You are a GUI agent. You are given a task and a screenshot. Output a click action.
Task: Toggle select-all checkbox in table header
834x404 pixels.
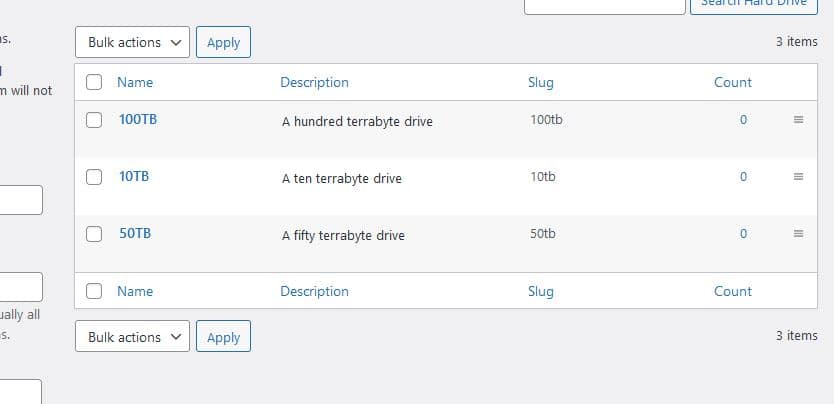coord(94,82)
